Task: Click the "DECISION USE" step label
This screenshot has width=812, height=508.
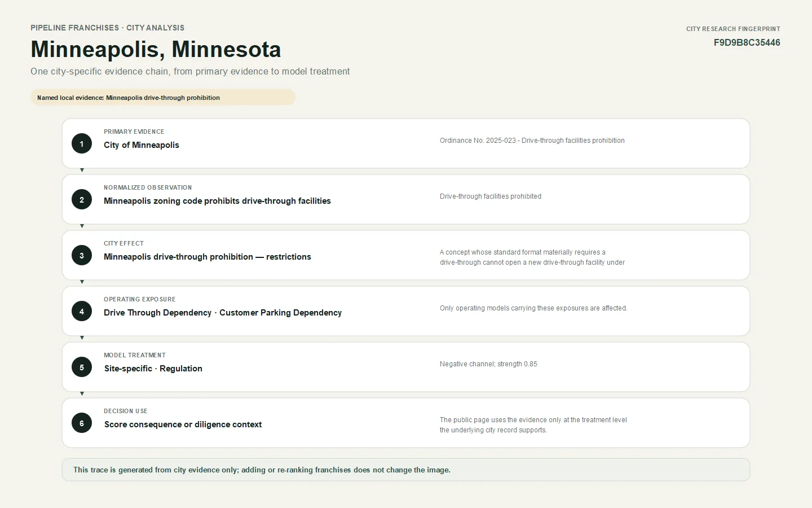Action: click(x=126, y=411)
